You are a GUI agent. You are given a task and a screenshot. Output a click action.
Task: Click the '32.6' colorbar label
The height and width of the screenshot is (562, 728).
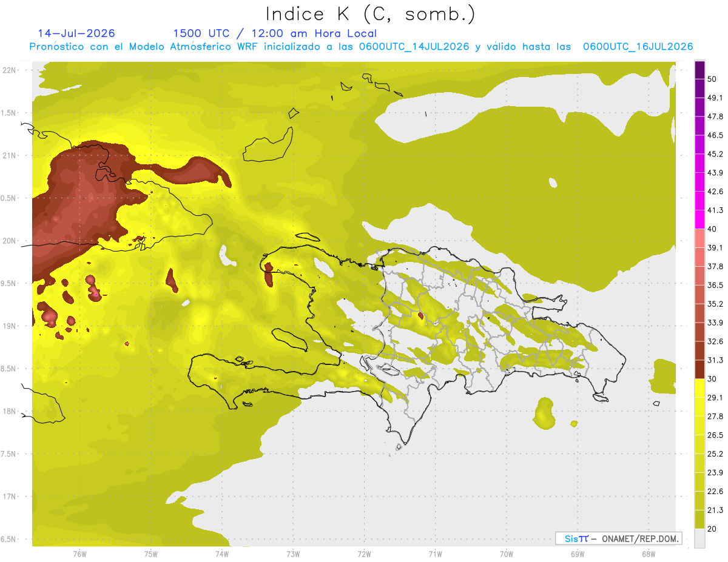pos(715,341)
